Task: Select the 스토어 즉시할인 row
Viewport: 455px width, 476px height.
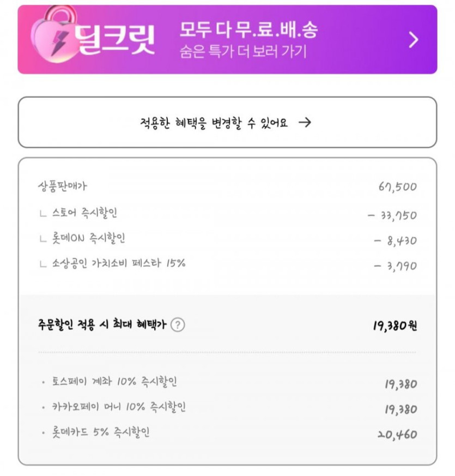Action: (84, 213)
